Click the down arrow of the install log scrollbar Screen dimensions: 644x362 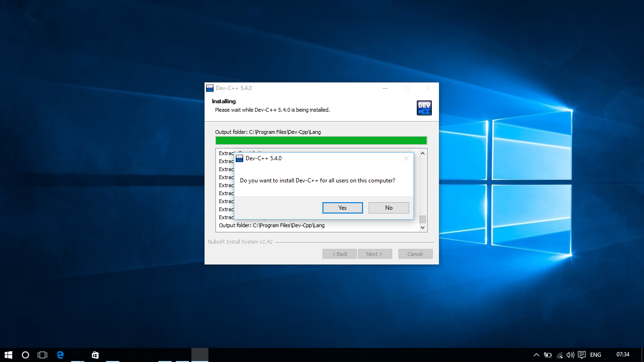[423, 228]
